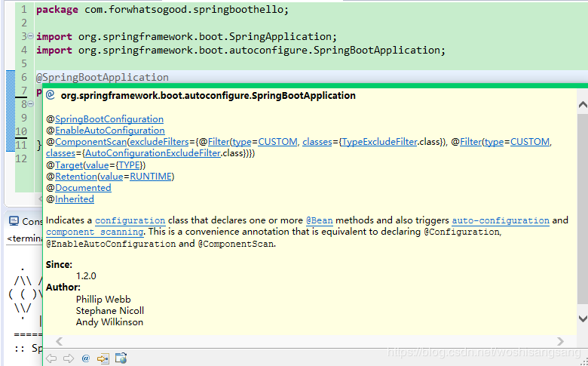Click the Console view monitor icon
The image size is (588, 366).
[x=14, y=221]
